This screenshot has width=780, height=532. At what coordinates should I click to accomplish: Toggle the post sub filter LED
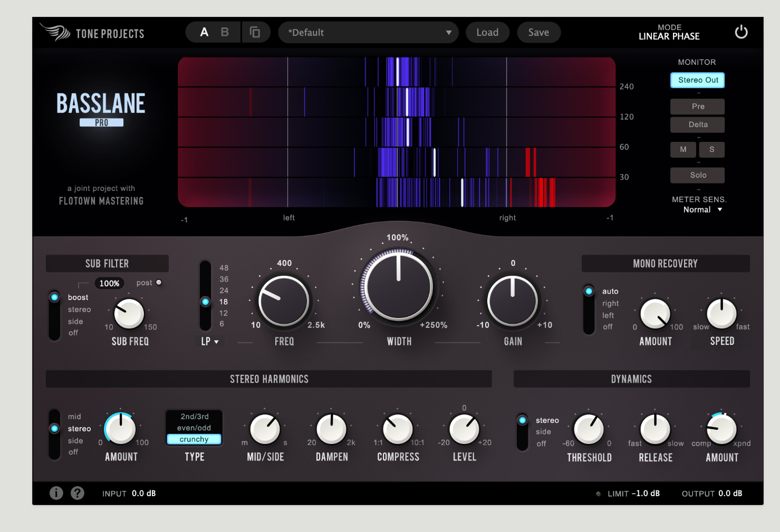coord(159,283)
